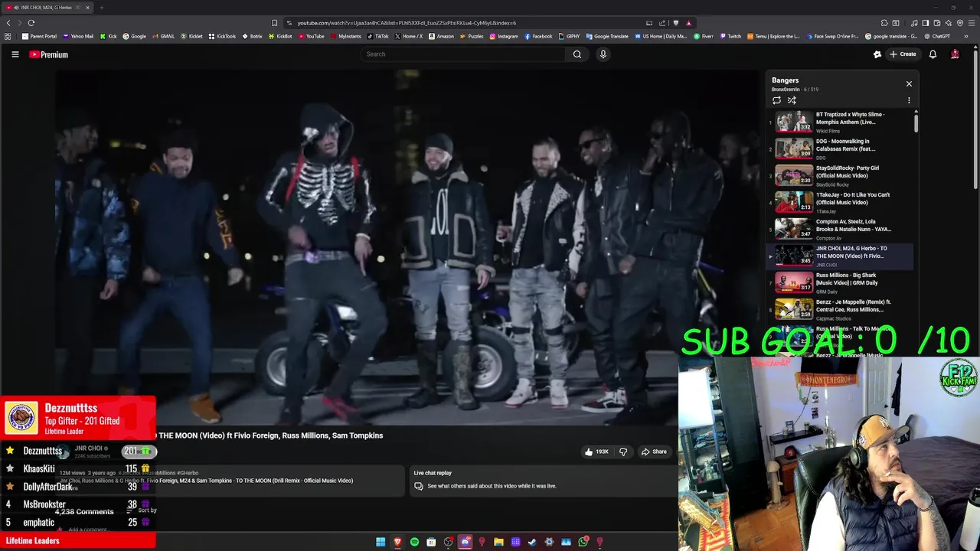Go to YouTube Premium home logo
The image size is (980, 551).
point(48,54)
